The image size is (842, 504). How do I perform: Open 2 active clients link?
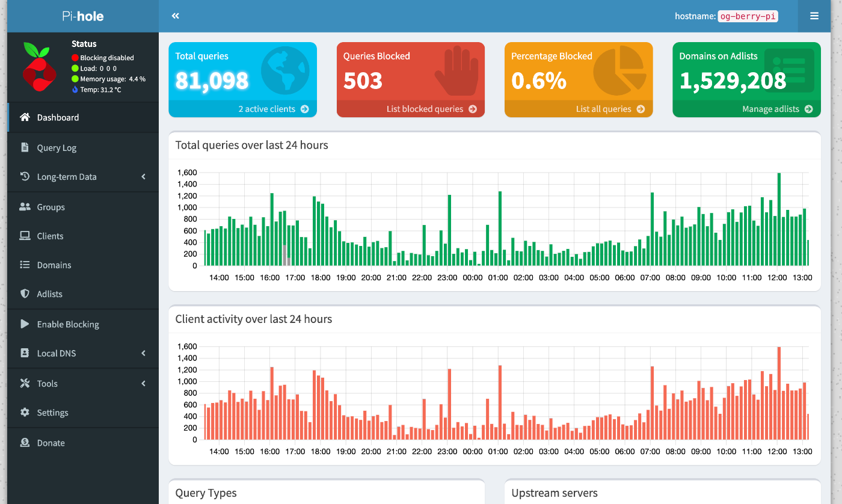tap(243, 109)
